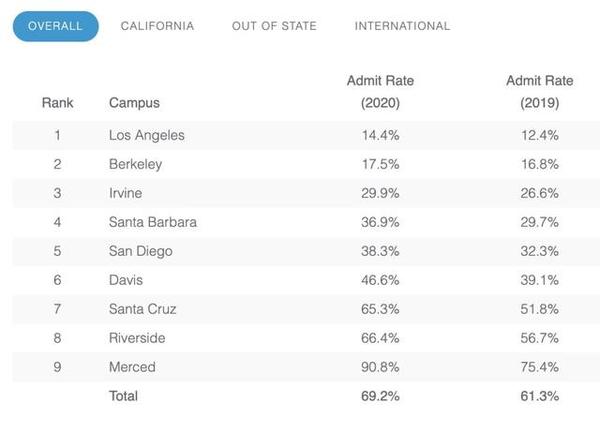The height and width of the screenshot is (433, 600).
Task: Click Merced's 90.8% admit rate cell
Action: [380, 367]
